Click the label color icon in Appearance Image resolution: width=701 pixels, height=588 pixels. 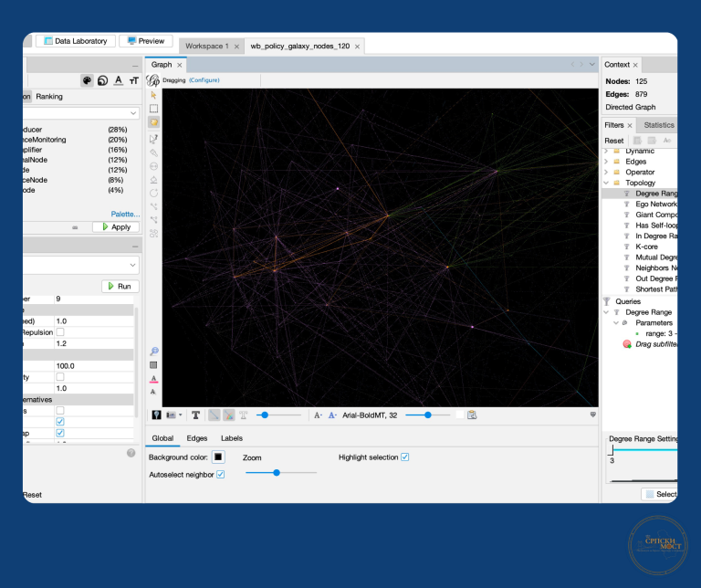(x=118, y=80)
